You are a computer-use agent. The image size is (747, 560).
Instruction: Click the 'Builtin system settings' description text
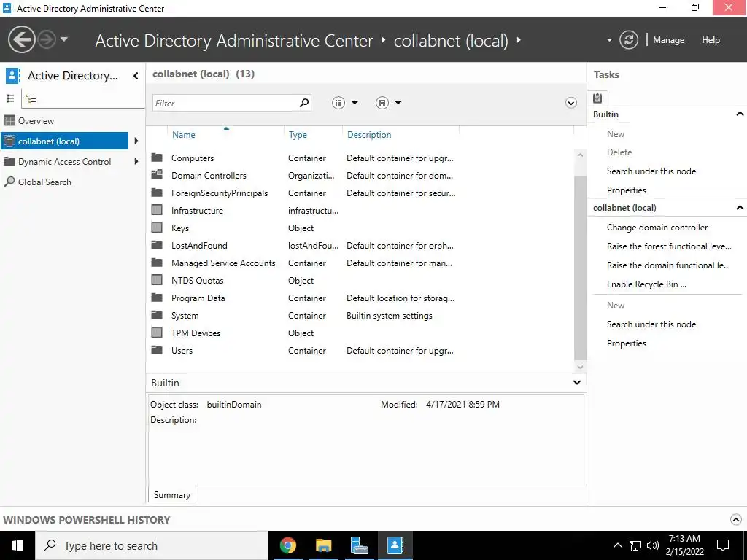(390, 316)
